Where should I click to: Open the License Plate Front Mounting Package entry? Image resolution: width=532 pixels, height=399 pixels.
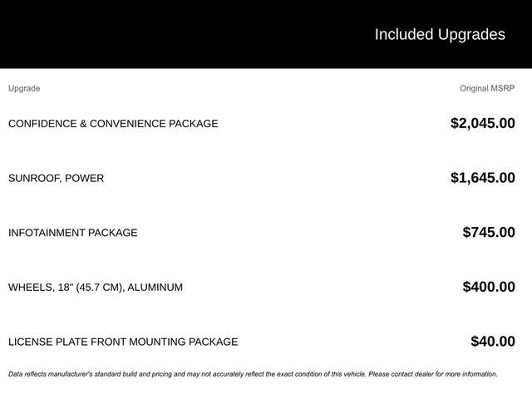[123, 342]
